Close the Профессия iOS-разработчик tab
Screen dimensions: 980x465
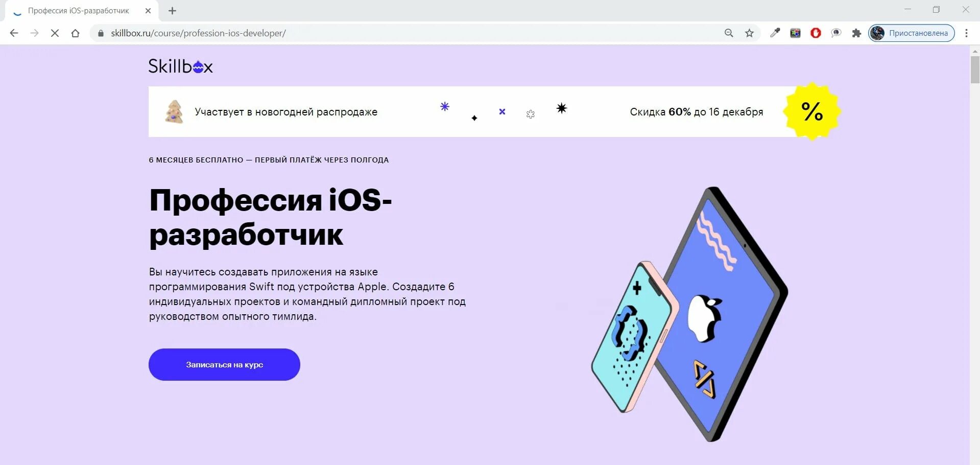click(148, 11)
